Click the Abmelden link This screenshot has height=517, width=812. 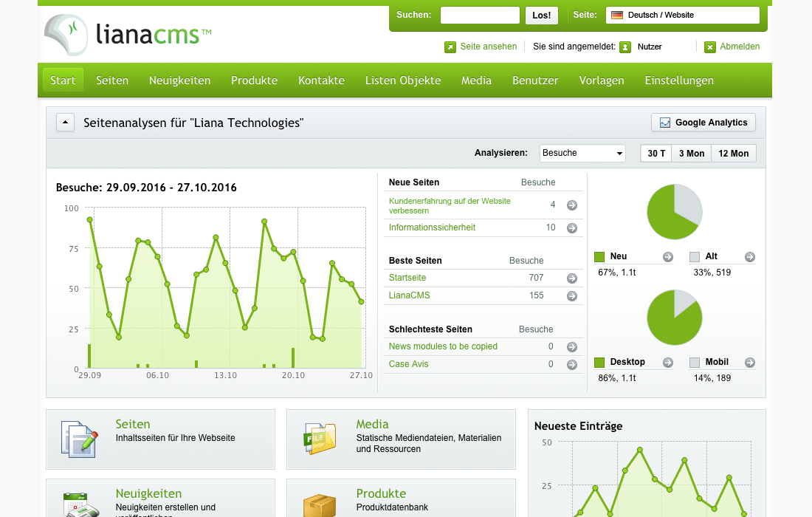(x=740, y=47)
